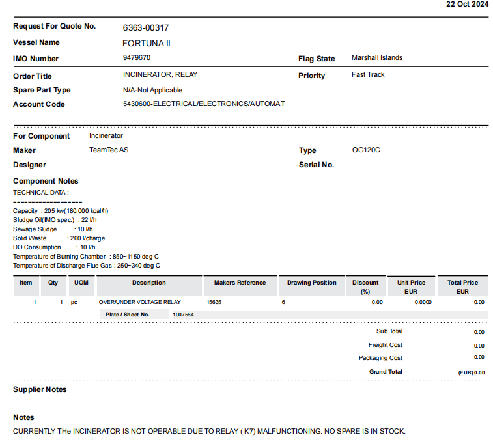Select the plate sheet number 1007564
The height and width of the screenshot is (448, 493).
point(182,315)
